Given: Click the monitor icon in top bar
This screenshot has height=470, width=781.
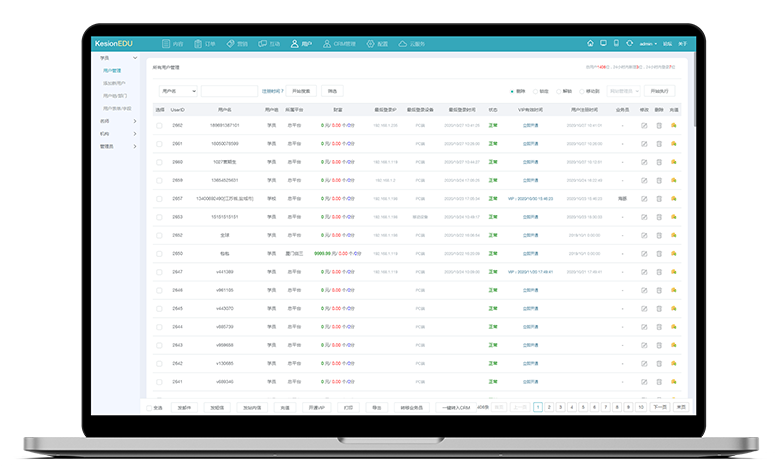Looking at the screenshot, I should click(x=603, y=44).
